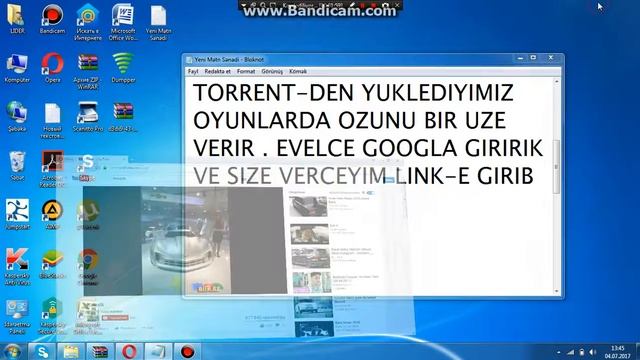This screenshot has height=360, width=640.
Task: Select the Новый текстов... document icon
Action: point(52,120)
